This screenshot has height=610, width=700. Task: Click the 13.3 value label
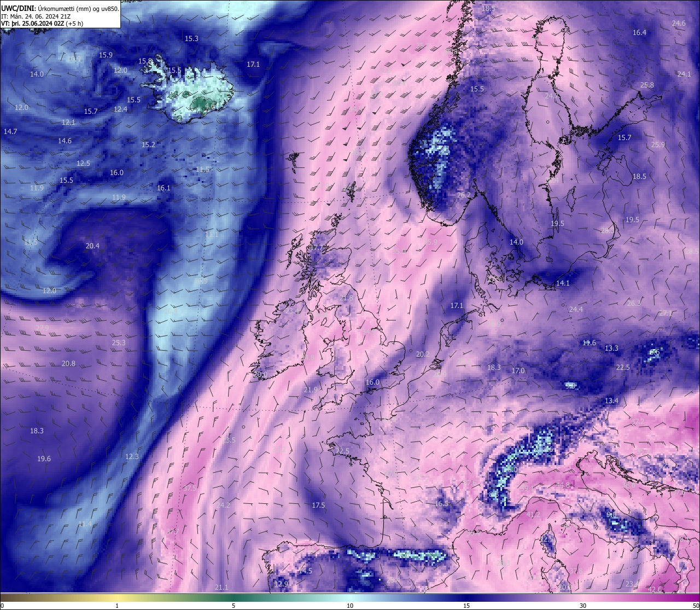[x=611, y=348]
